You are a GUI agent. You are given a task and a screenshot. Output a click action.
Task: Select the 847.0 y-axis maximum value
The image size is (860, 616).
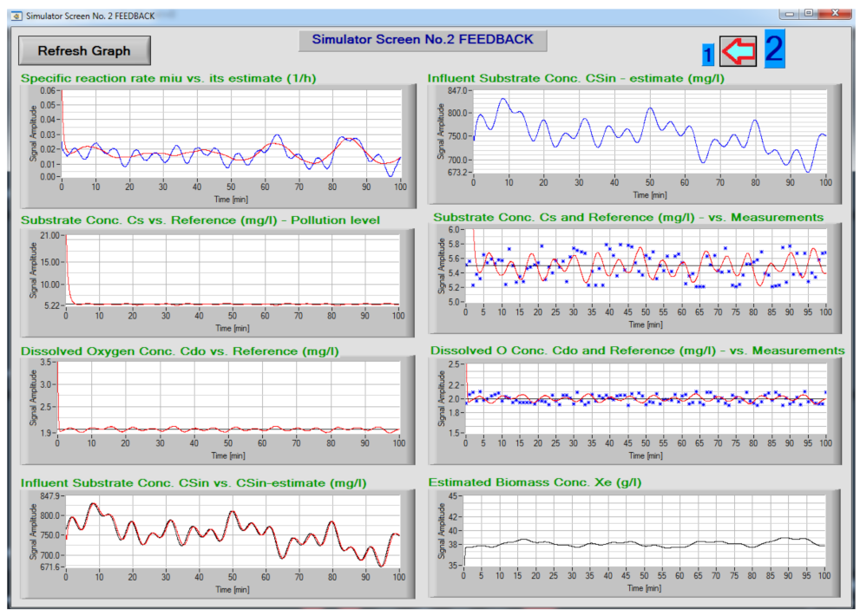click(457, 90)
